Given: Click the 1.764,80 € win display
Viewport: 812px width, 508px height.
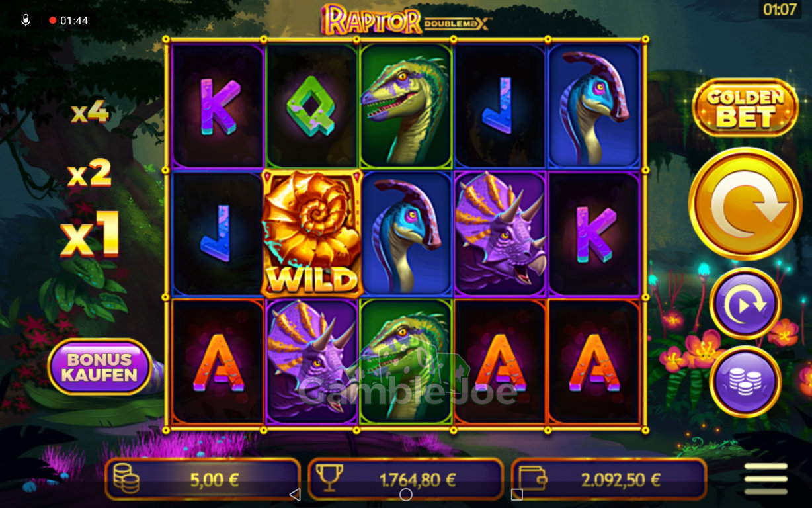Looking at the screenshot, I should point(406,480).
